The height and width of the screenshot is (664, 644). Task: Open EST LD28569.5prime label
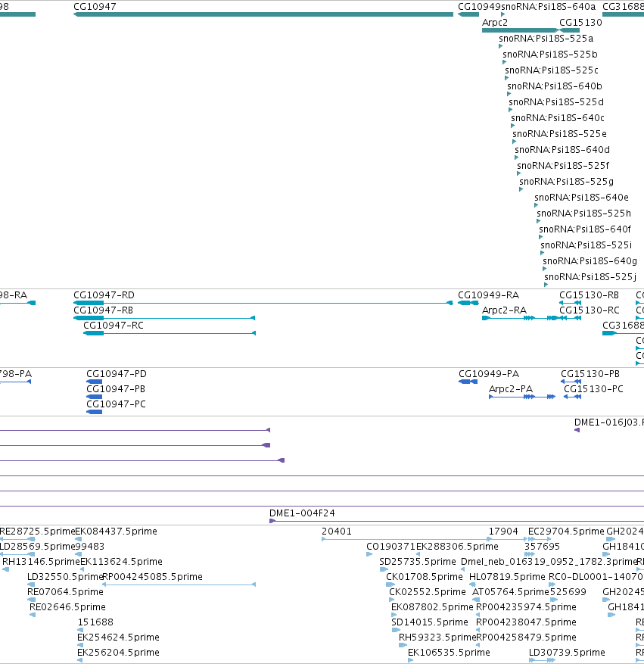click(x=38, y=547)
